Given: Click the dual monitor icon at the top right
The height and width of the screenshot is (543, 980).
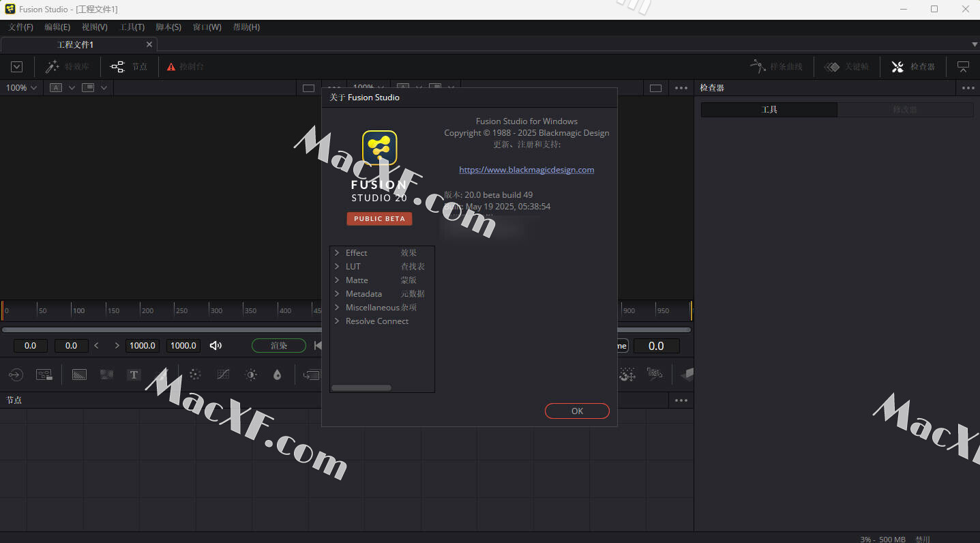Looking at the screenshot, I should [x=963, y=66].
